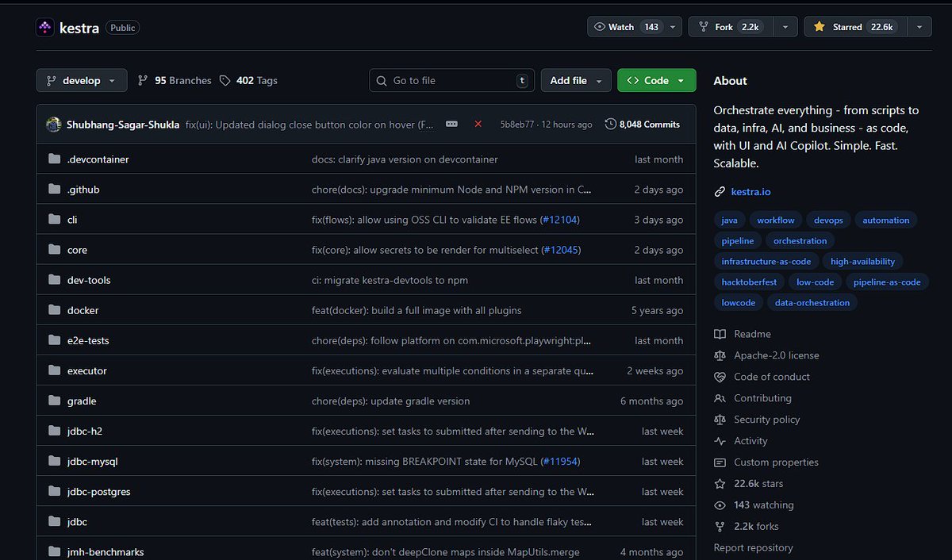Screen dimensions: 952x560
Task: Click the folder icon for cli
Action: [54, 220]
